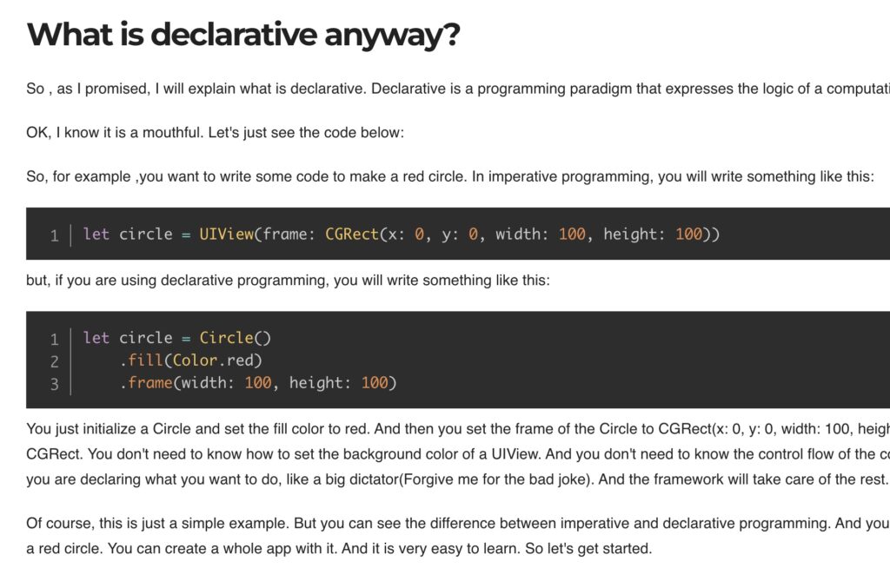Click the word "red" in Color.red

click(244, 360)
